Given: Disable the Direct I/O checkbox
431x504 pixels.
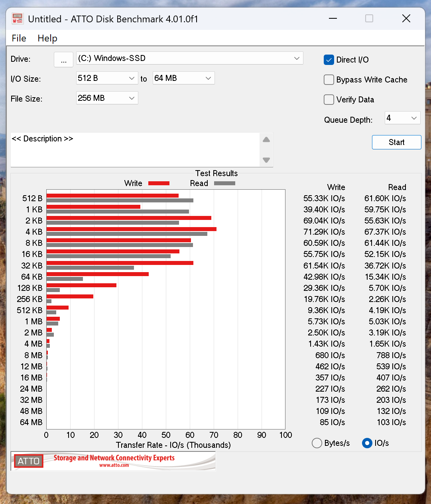Looking at the screenshot, I should [329, 60].
